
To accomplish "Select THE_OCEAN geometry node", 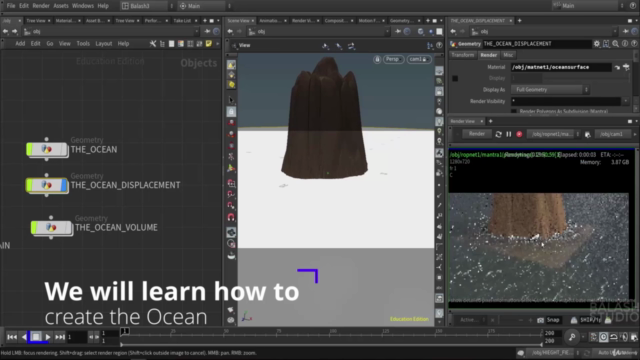I will pyautogui.click(x=47, y=149).
